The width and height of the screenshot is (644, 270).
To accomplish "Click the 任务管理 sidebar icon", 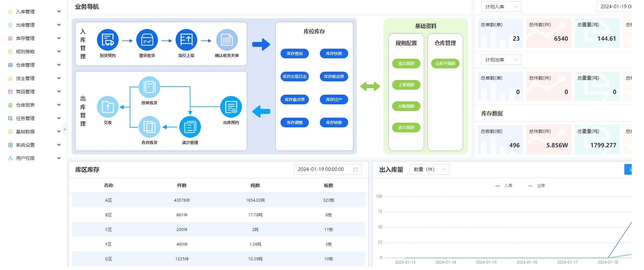I will tap(10, 118).
